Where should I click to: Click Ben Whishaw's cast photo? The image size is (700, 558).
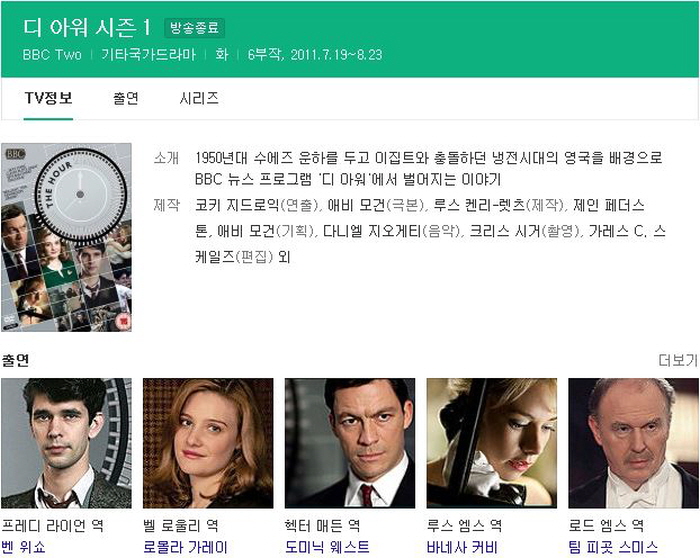coord(67,443)
